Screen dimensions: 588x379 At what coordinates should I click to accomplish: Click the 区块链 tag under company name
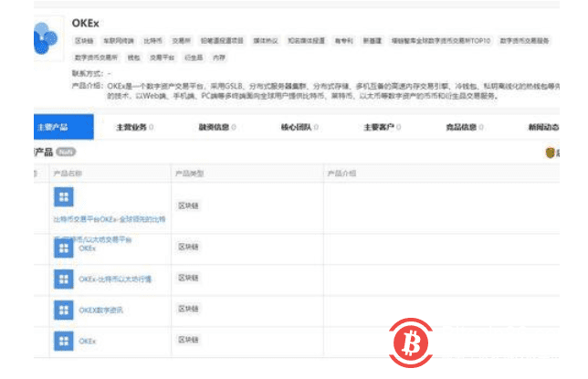84,40
